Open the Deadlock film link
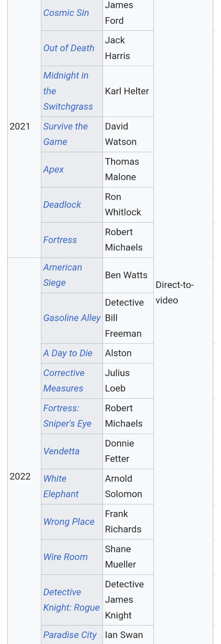Viewport: 221px width, 644px height. 62,205
